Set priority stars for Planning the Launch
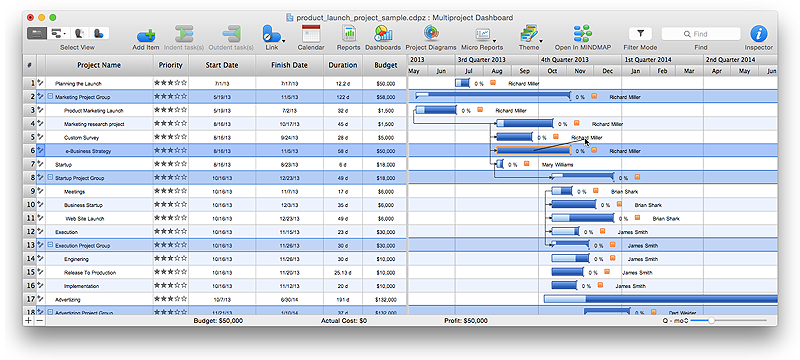800x360 pixels. point(170,83)
